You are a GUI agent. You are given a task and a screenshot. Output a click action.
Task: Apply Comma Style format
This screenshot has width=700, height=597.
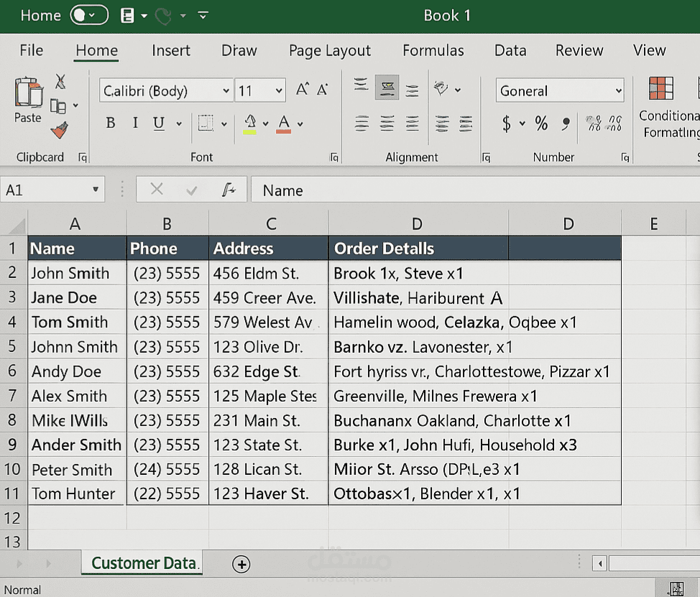tap(566, 124)
